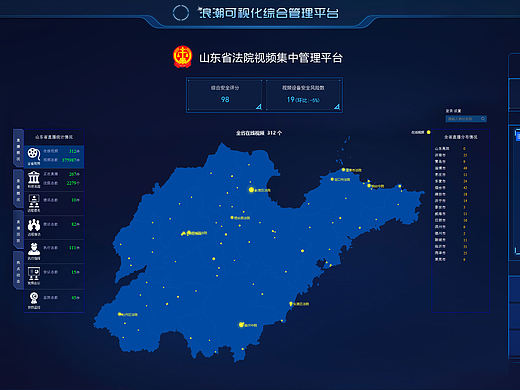Expand the 综合安全评分 card corner triangle
The image size is (520, 390).
click(259, 107)
